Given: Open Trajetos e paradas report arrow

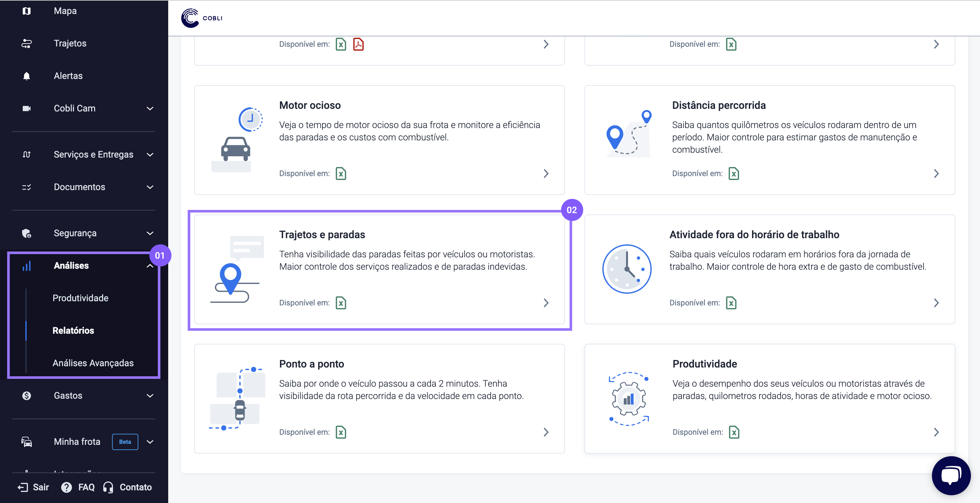Looking at the screenshot, I should point(546,303).
